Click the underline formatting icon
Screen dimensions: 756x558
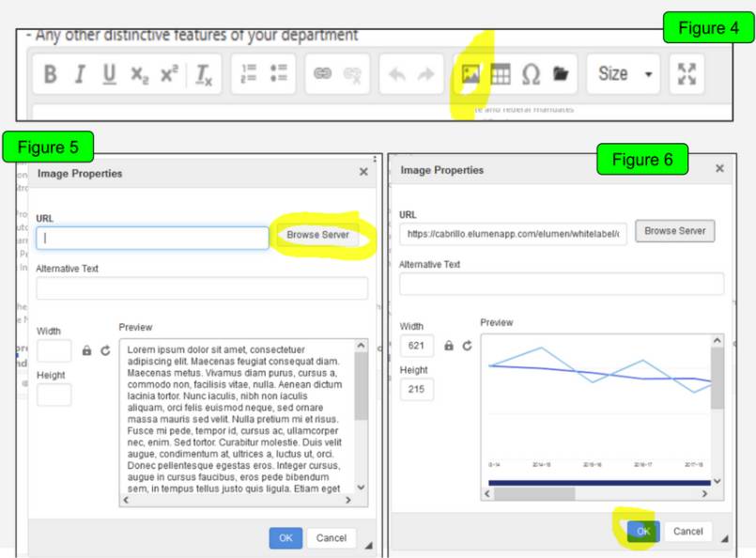pos(109,74)
